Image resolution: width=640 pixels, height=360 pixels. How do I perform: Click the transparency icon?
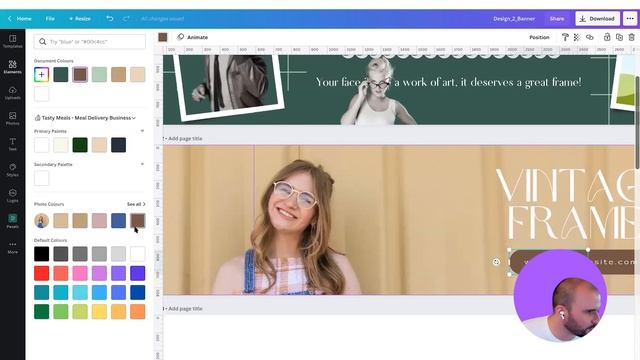coord(577,37)
